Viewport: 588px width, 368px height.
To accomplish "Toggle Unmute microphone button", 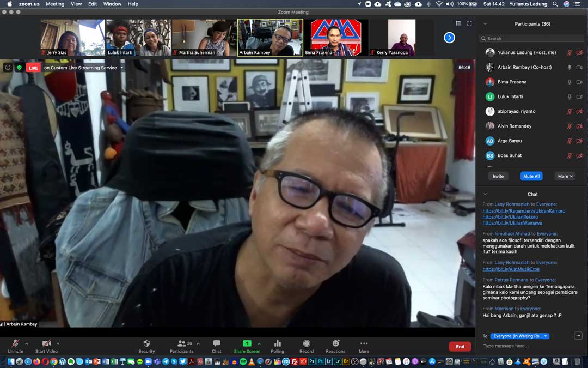I will pyautogui.click(x=15, y=343).
